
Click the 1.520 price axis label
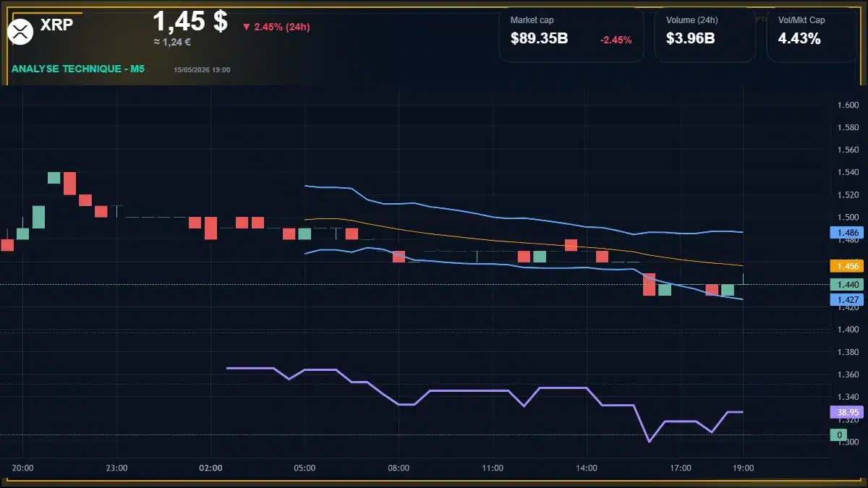pyautogui.click(x=848, y=195)
